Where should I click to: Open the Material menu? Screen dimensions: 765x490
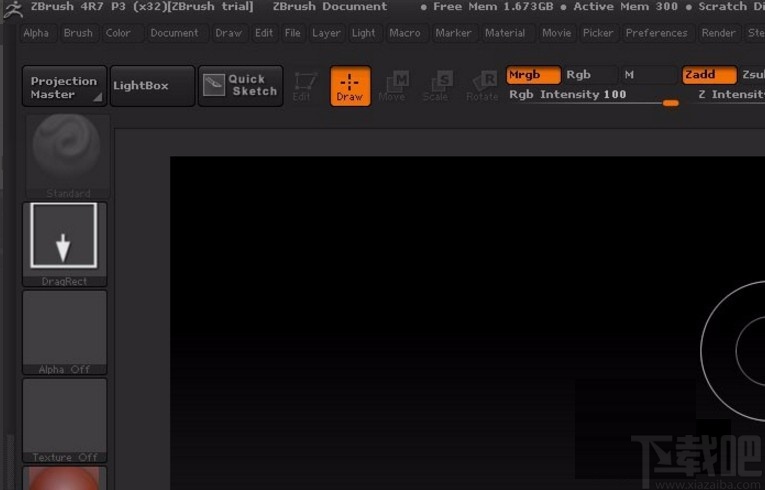(x=505, y=33)
